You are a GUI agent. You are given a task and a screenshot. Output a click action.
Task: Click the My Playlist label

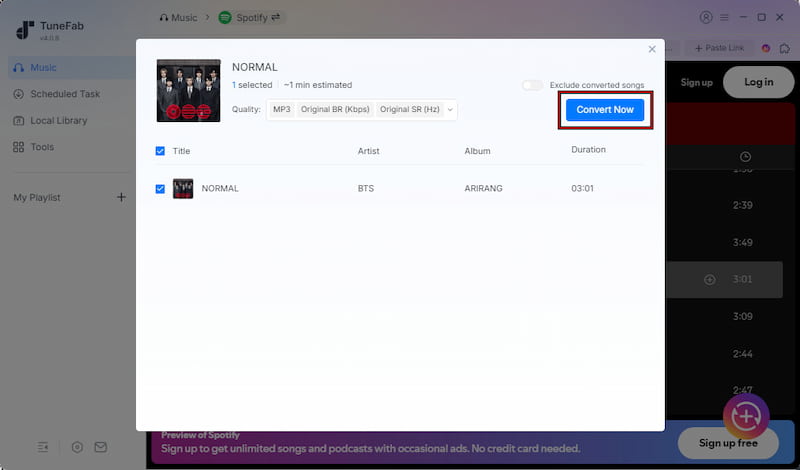(37, 197)
